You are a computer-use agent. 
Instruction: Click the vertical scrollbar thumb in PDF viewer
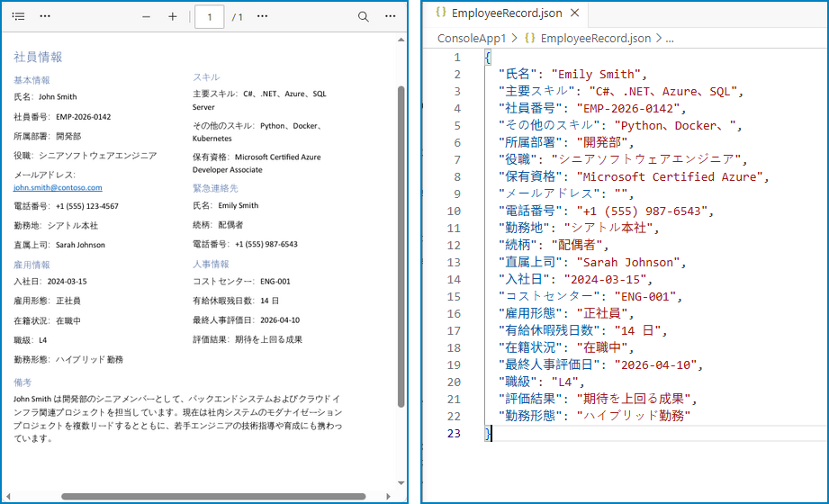click(x=401, y=247)
